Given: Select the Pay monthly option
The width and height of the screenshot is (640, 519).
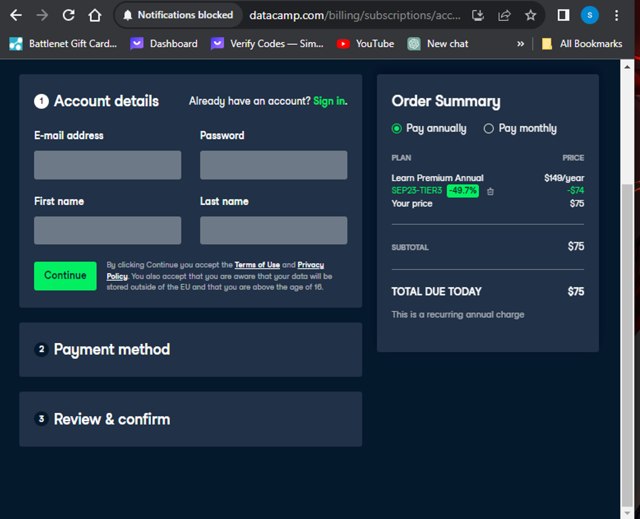Looking at the screenshot, I should point(520,129).
